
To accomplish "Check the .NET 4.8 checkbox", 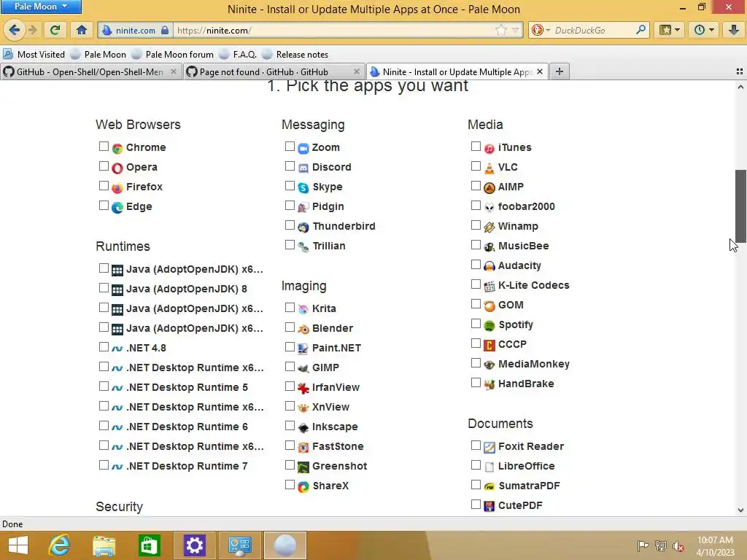I will click(104, 346).
